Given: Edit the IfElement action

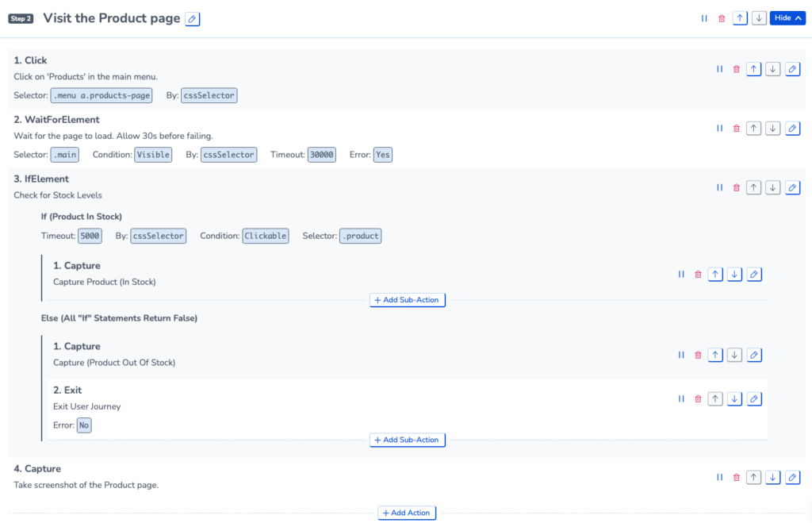Looking at the screenshot, I should click(792, 187).
